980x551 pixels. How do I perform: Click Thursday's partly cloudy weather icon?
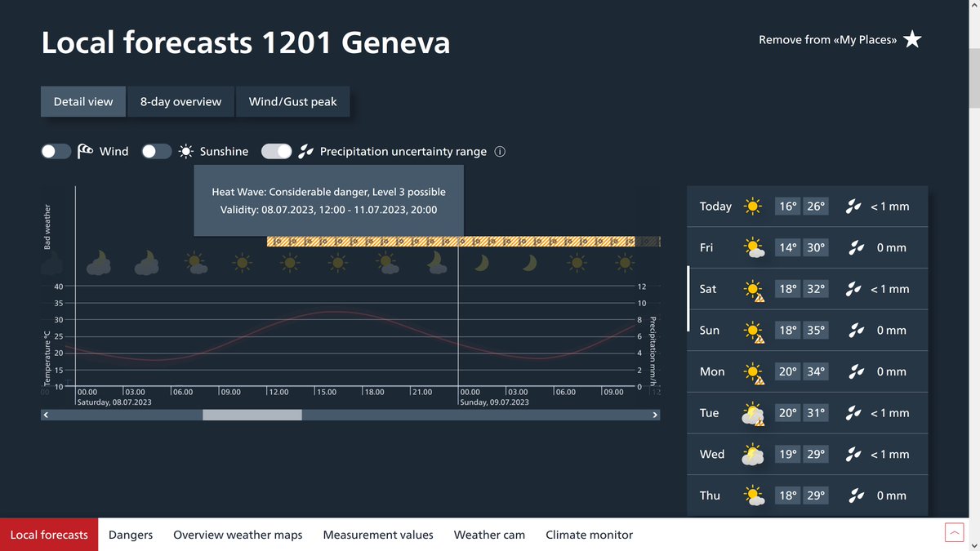click(x=754, y=495)
